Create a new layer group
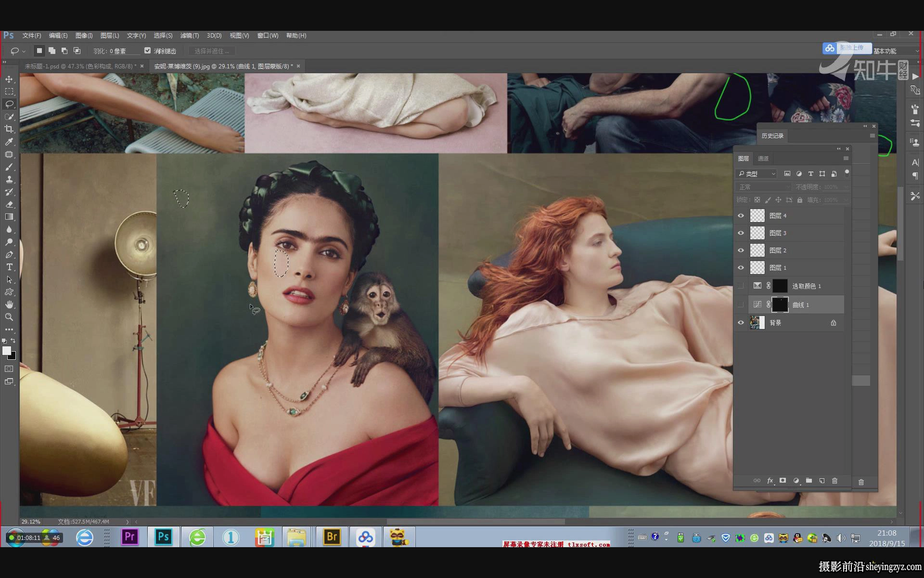Screen dimensions: 924x578 pyautogui.click(x=809, y=481)
